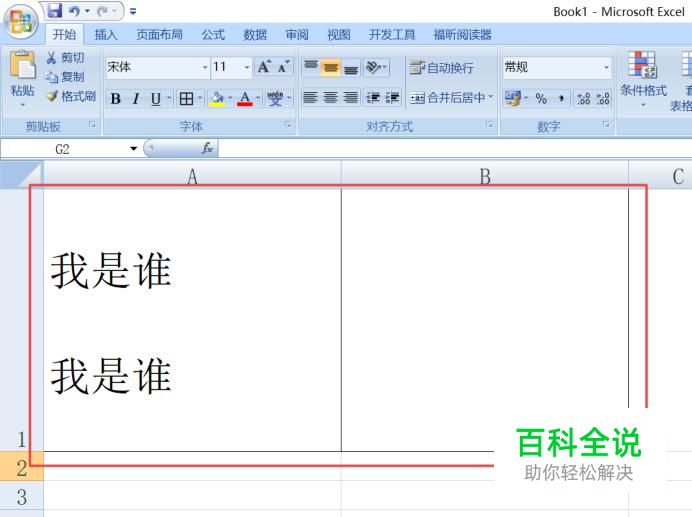
Task: Click the 粘贴 paste icon
Action: coord(23,65)
